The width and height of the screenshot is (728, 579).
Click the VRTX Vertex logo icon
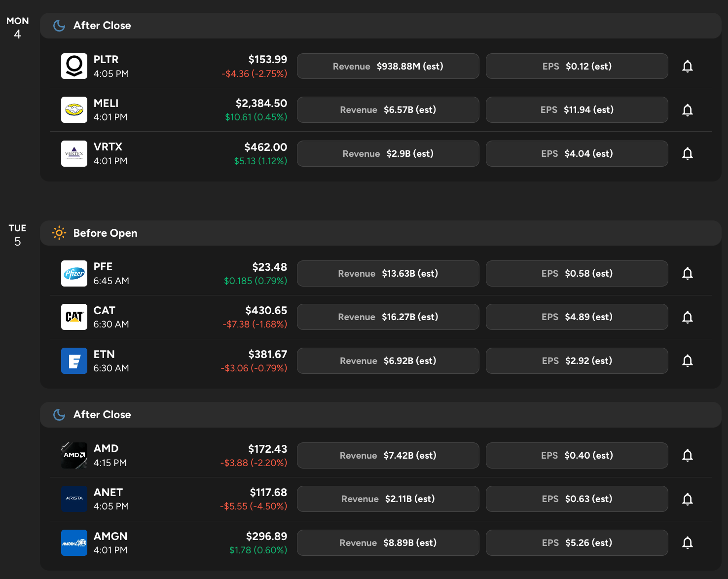pos(74,153)
